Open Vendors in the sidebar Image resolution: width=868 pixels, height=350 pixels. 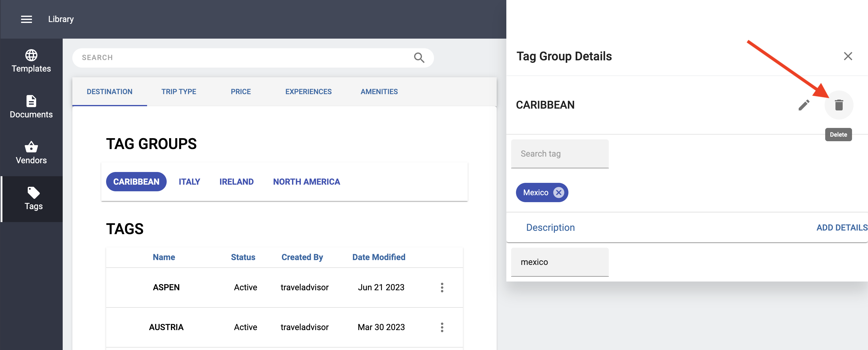click(31, 153)
